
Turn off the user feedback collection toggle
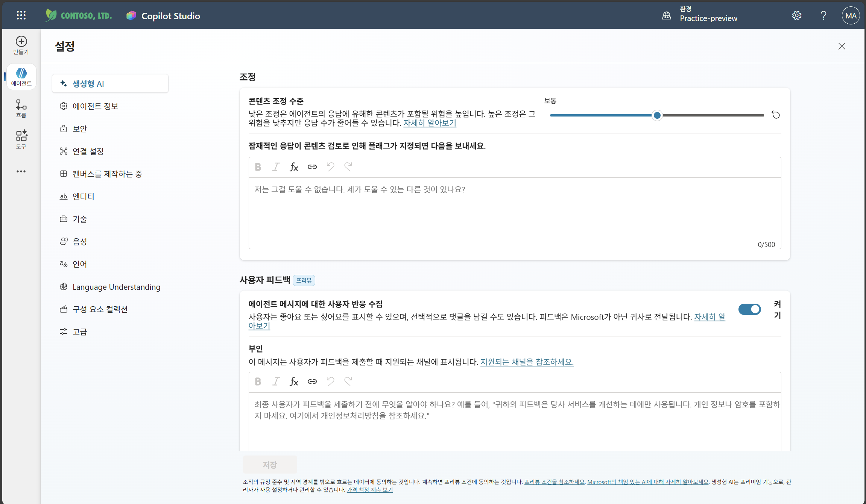click(x=749, y=309)
